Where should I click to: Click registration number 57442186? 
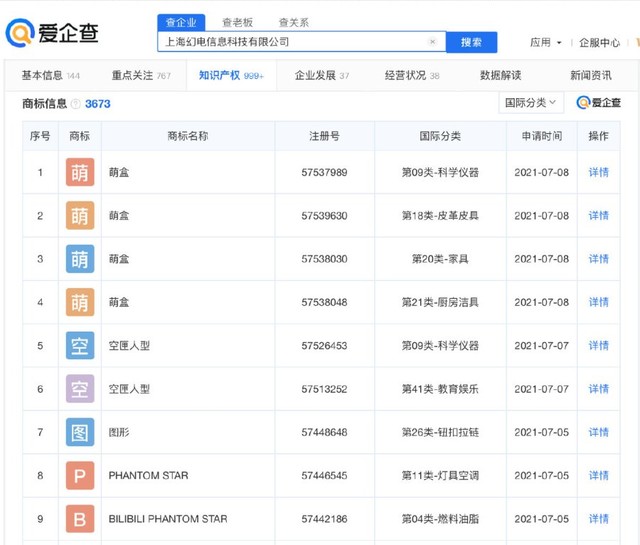324,519
